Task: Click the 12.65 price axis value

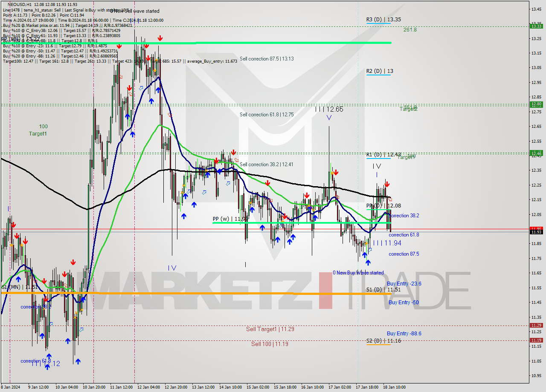Action: tap(536, 126)
